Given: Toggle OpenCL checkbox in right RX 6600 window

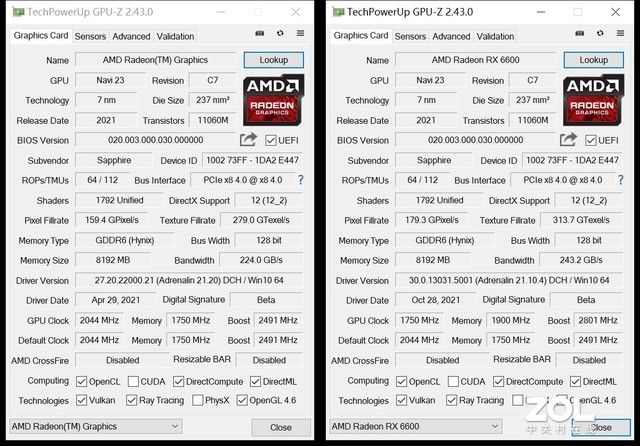Looking at the screenshot, I should (401, 382).
